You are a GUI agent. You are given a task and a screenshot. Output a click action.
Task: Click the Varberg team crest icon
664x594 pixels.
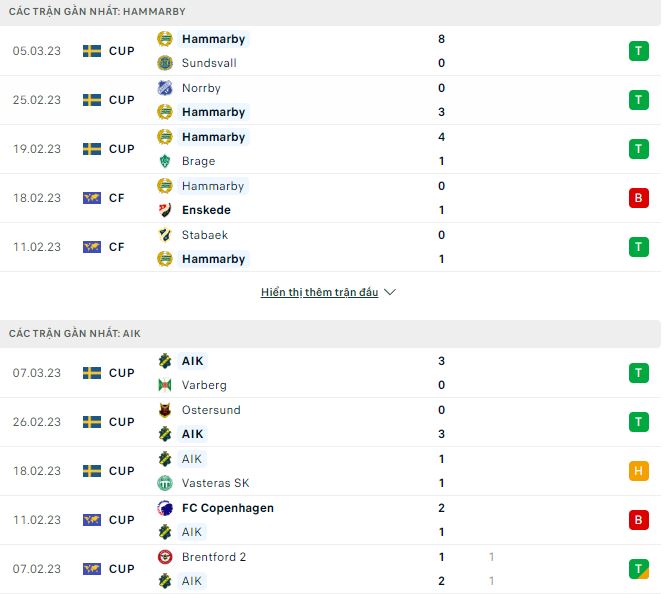165,385
